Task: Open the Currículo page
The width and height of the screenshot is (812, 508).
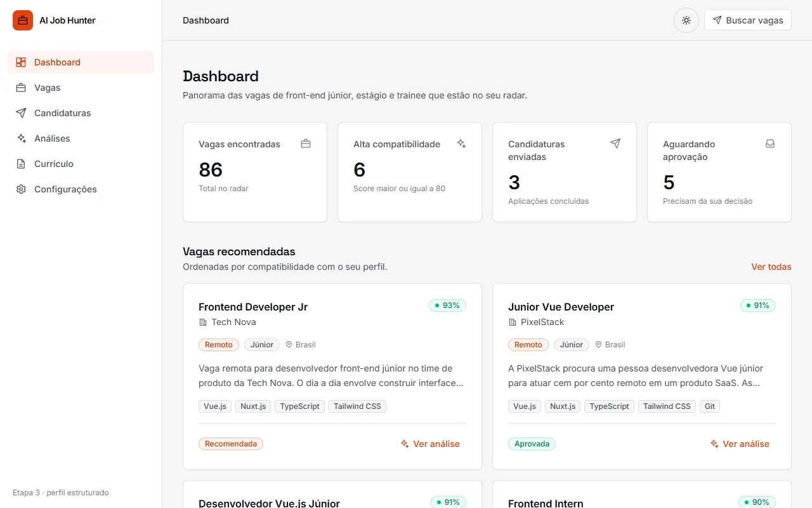Action: [x=81, y=164]
